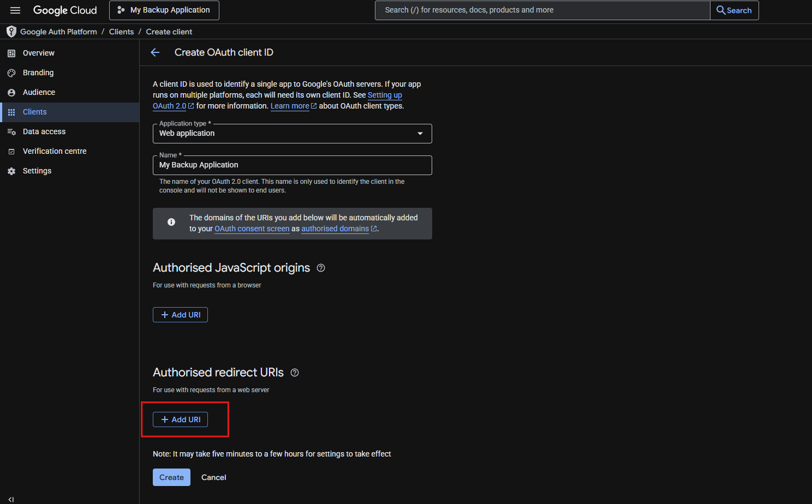This screenshot has height=504, width=812.
Task: Click the magnifier icon in Search button
Action: point(721,10)
